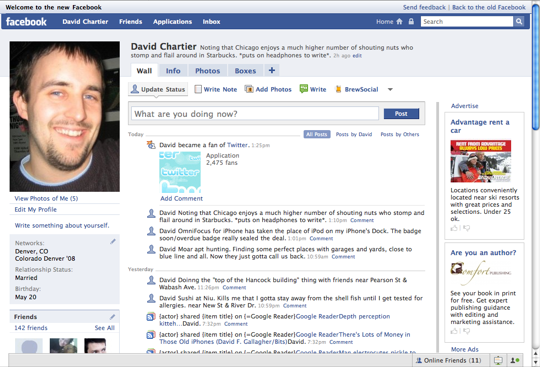540x367 pixels.
Task: Edit Networks info with pencil icon
Action: click(113, 242)
